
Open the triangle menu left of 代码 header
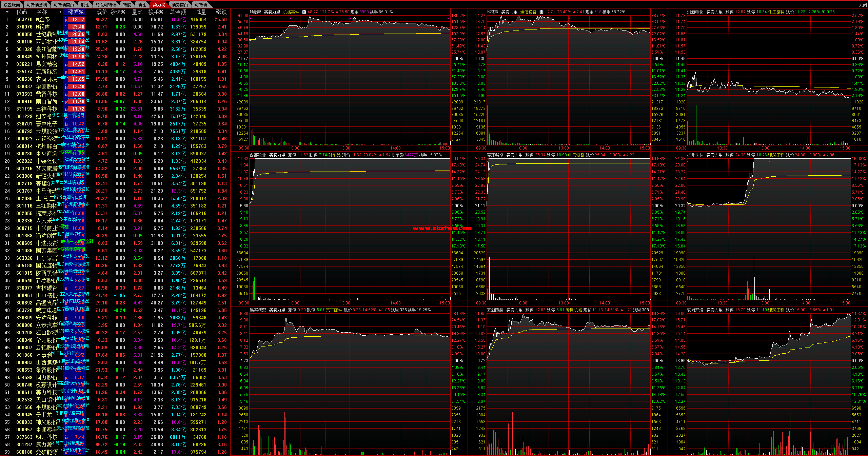click(7, 12)
